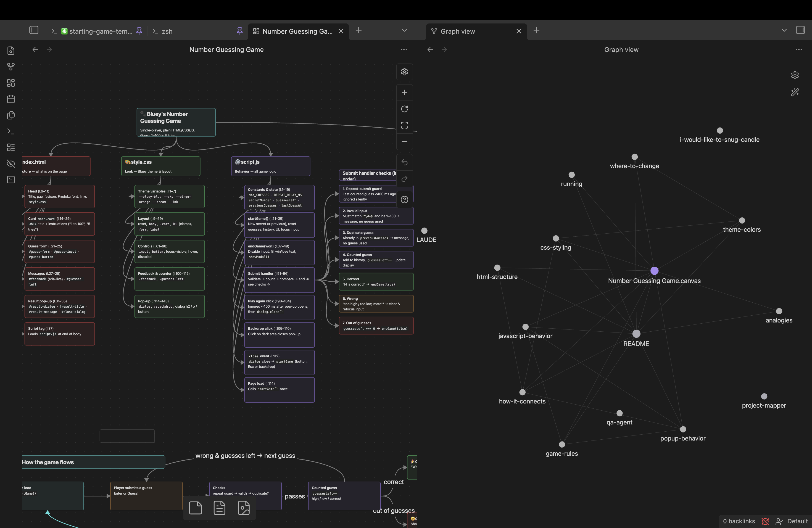Open canvas help button
Image resolution: width=812 pixels, height=528 pixels.
click(404, 200)
